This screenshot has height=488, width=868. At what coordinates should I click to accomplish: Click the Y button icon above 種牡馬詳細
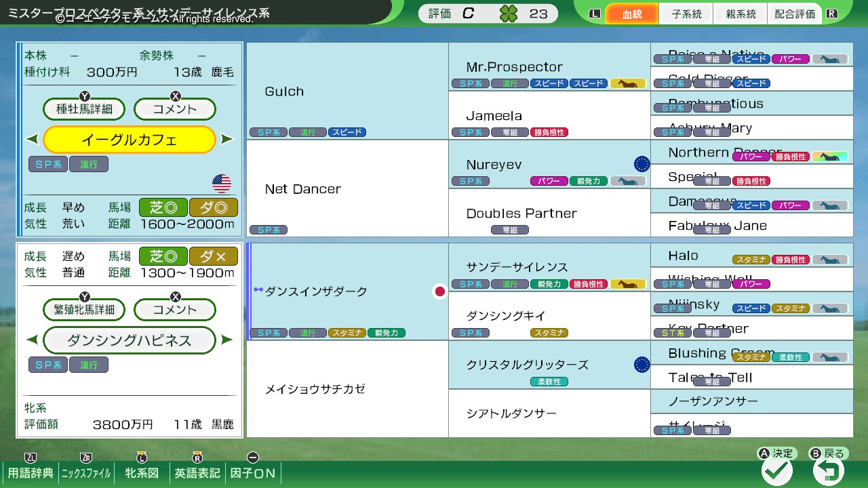[85, 96]
